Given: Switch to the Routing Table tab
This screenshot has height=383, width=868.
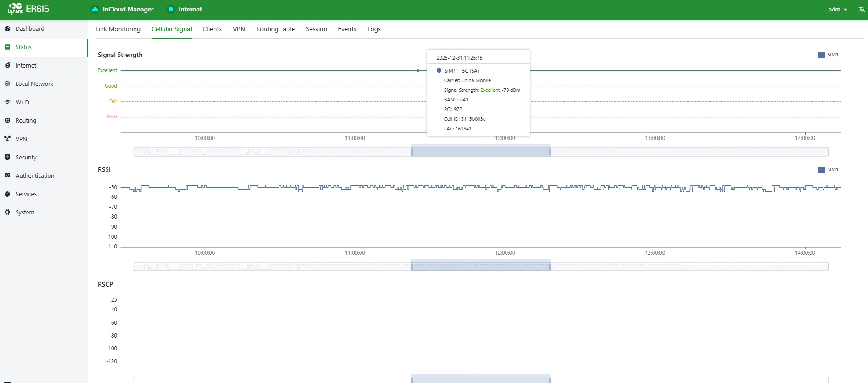Looking at the screenshot, I should [276, 29].
